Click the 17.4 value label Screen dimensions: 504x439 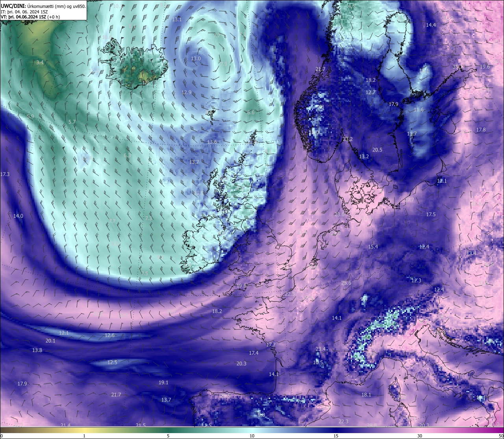click(254, 353)
